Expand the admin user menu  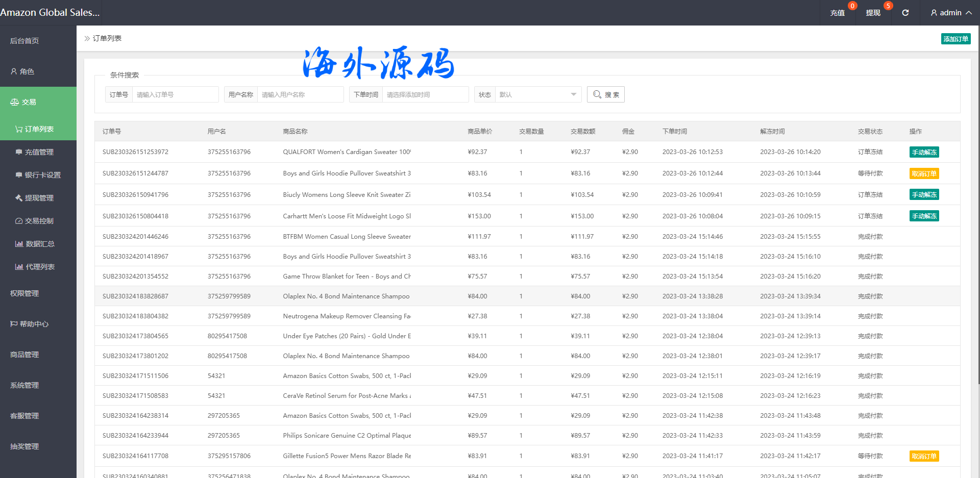(950, 13)
